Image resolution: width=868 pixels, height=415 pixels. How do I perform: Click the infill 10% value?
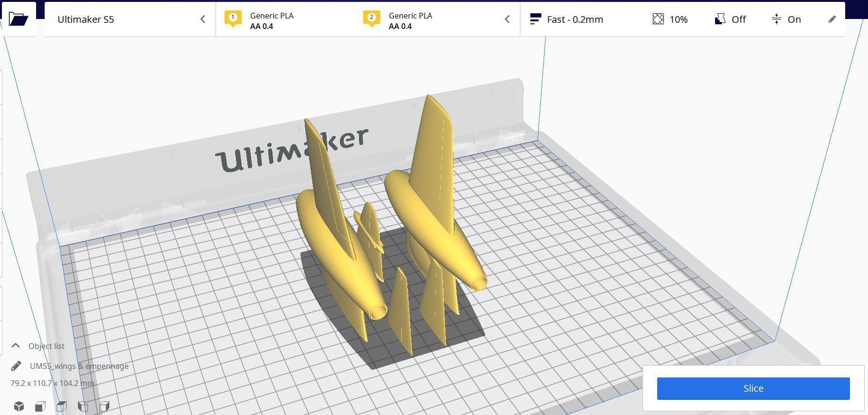point(679,19)
